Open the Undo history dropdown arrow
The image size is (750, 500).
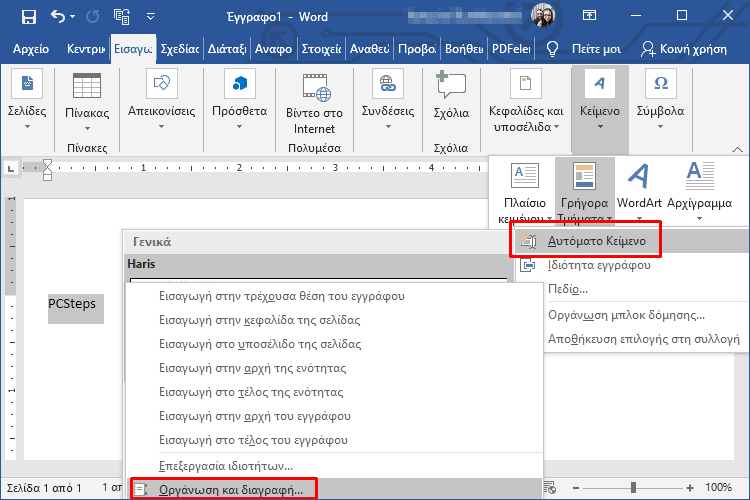click(73, 17)
